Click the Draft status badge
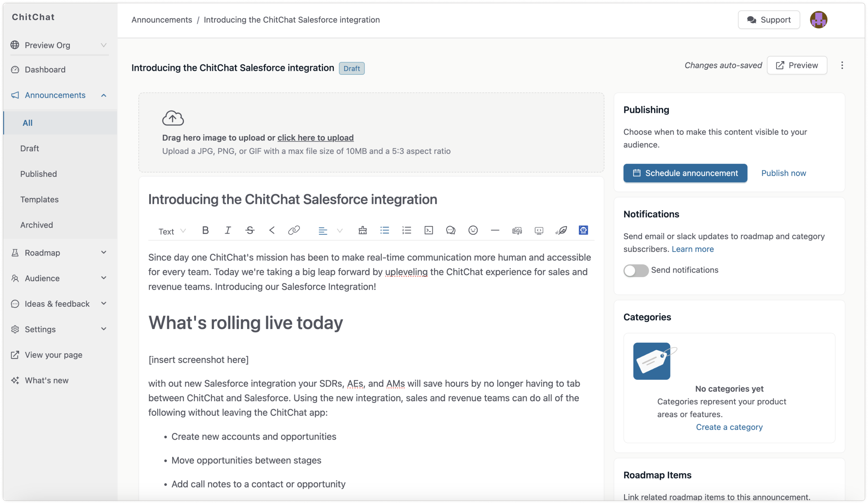The height and width of the screenshot is (504, 868). pos(351,68)
